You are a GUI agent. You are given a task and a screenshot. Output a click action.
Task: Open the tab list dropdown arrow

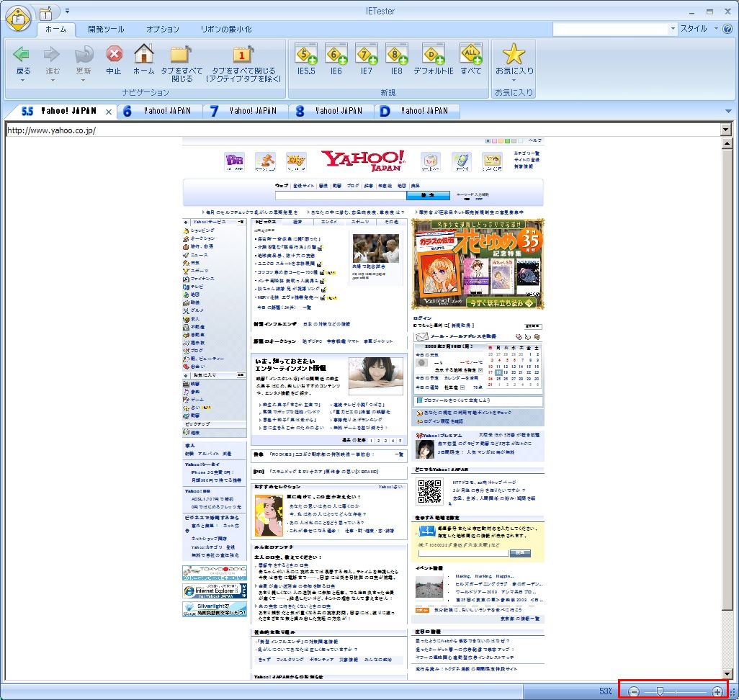tap(728, 111)
